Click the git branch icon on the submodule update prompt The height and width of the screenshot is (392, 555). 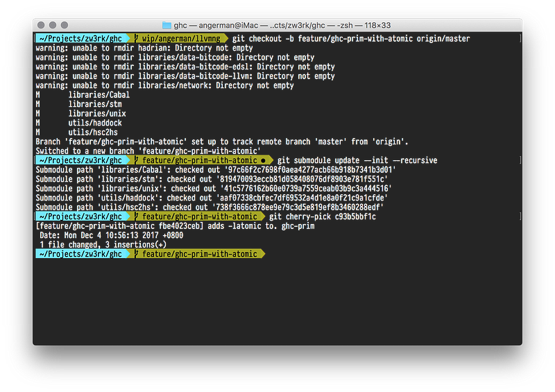137,160
